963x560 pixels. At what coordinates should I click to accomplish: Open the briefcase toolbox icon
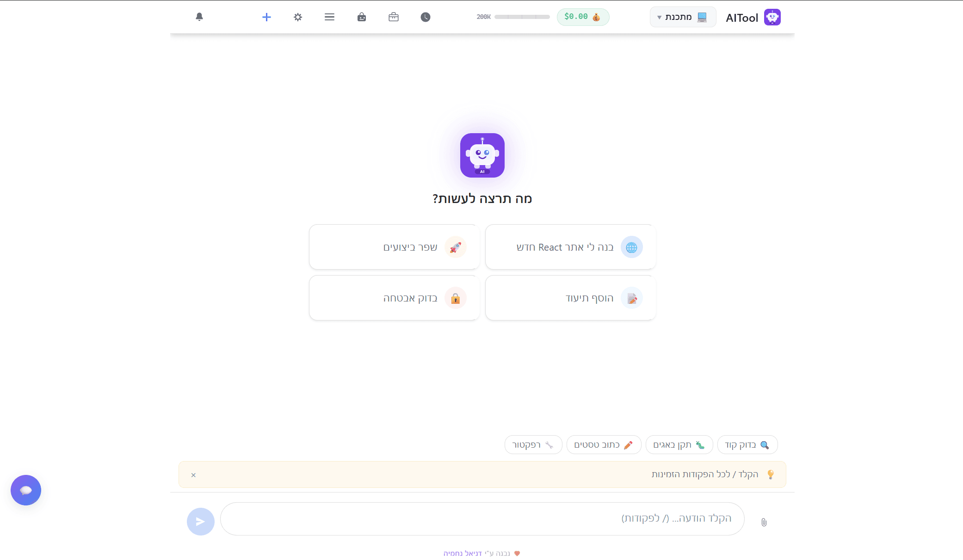(394, 17)
